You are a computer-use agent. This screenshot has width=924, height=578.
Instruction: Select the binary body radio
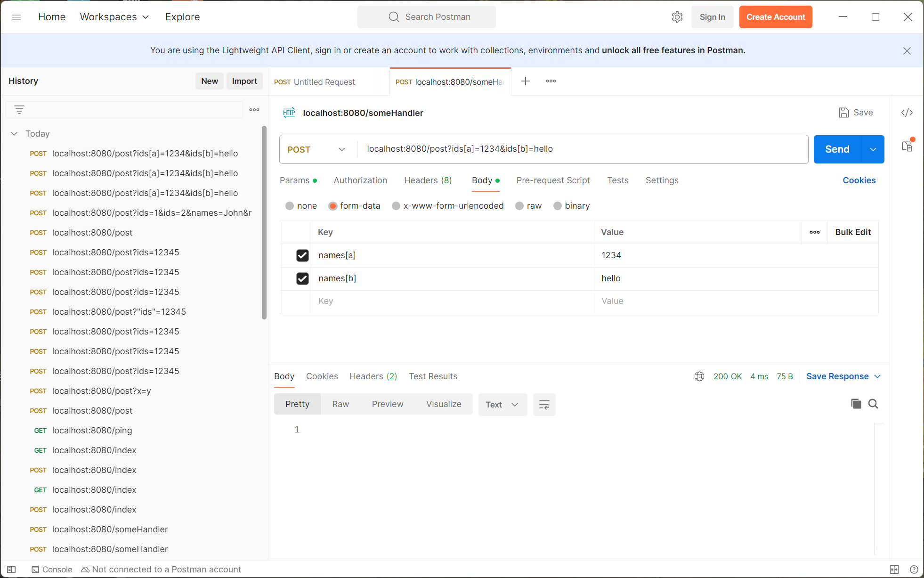pyautogui.click(x=558, y=206)
